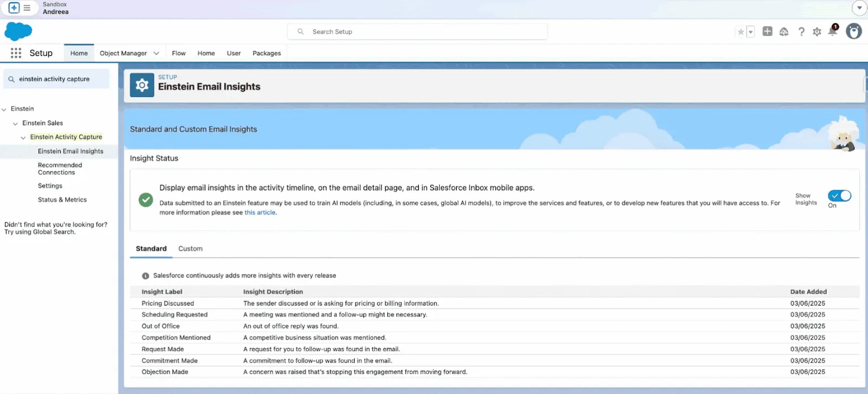Select the Request Made row label
868x394 pixels.
pos(163,349)
